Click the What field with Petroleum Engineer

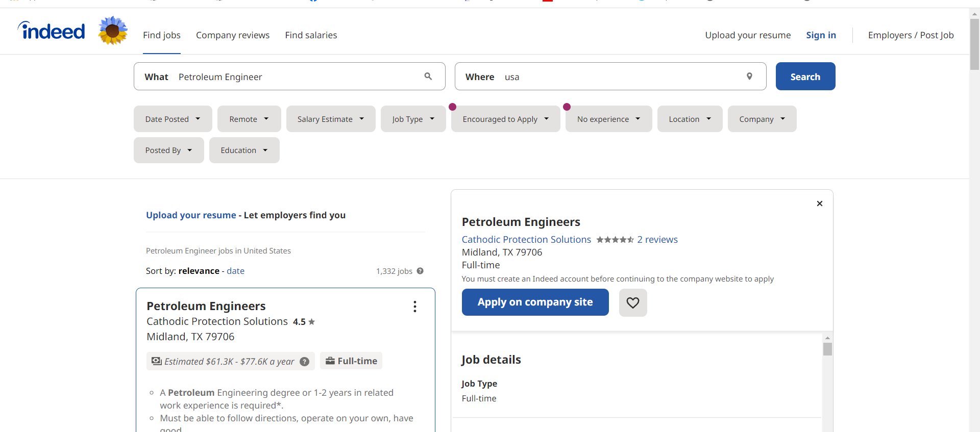click(x=289, y=77)
